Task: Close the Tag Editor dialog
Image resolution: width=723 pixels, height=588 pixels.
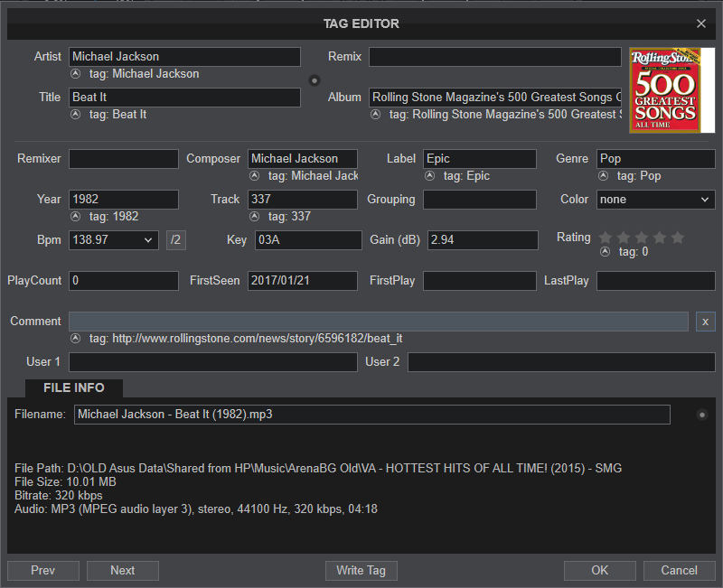Action: pos(701,23)
